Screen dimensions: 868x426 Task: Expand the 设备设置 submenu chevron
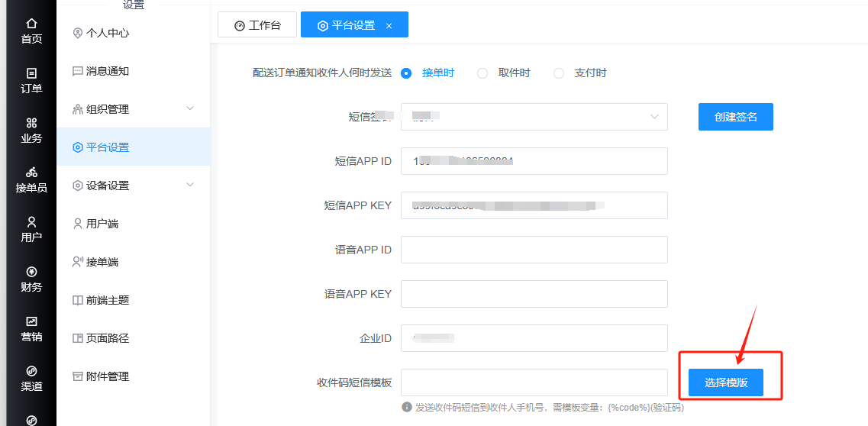(x=190, y=185)
